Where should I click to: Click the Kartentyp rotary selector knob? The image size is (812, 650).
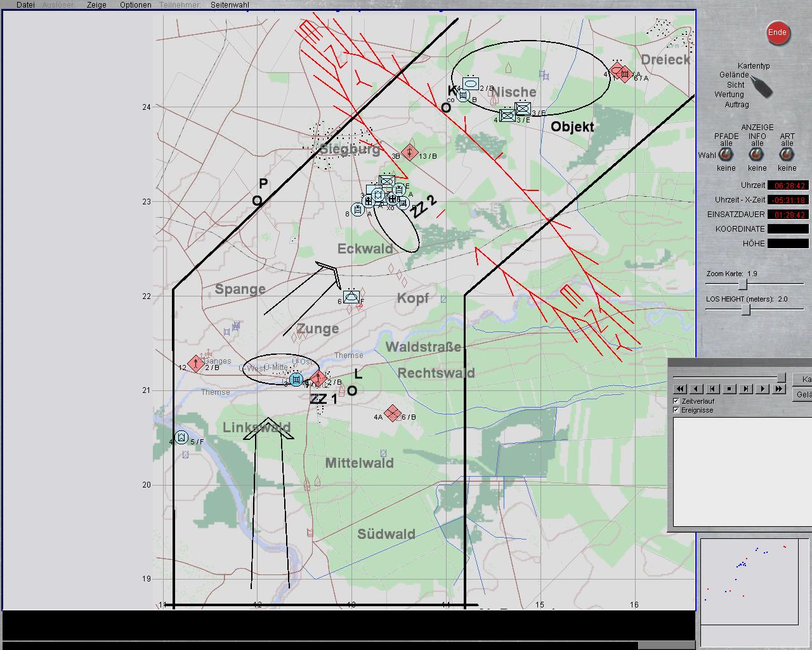point(762,86)
